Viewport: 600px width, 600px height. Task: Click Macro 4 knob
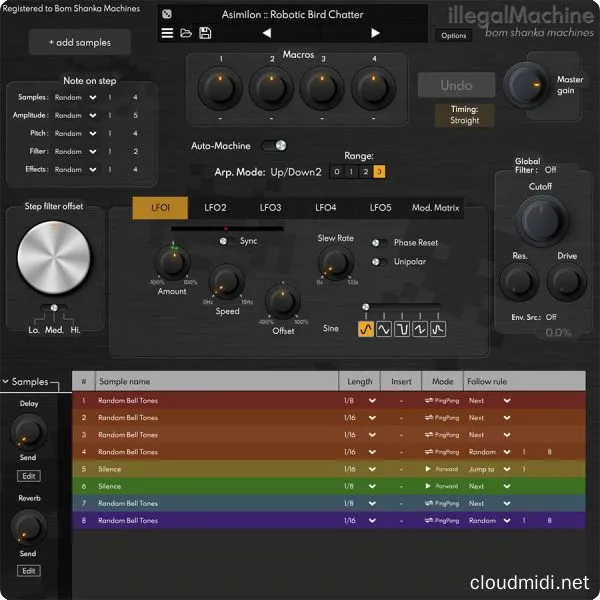(373, 88)
